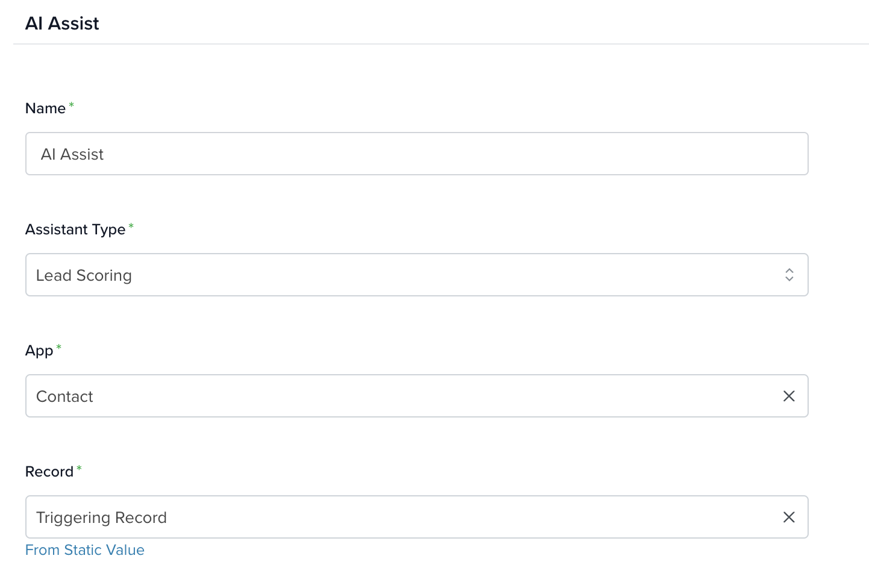Click the required asterisk beside Assistant Type
Screen dimensions: 869x588
(131, 227)
